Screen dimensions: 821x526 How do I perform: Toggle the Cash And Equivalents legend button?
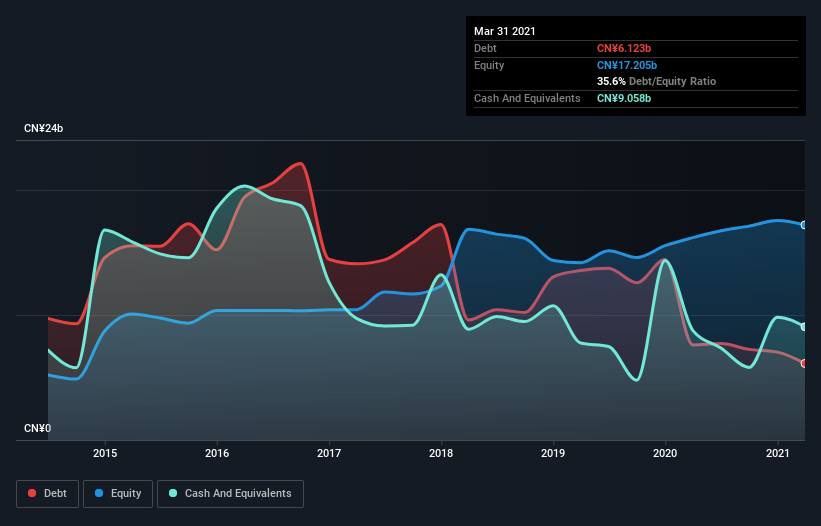click(x=230, y=494)
